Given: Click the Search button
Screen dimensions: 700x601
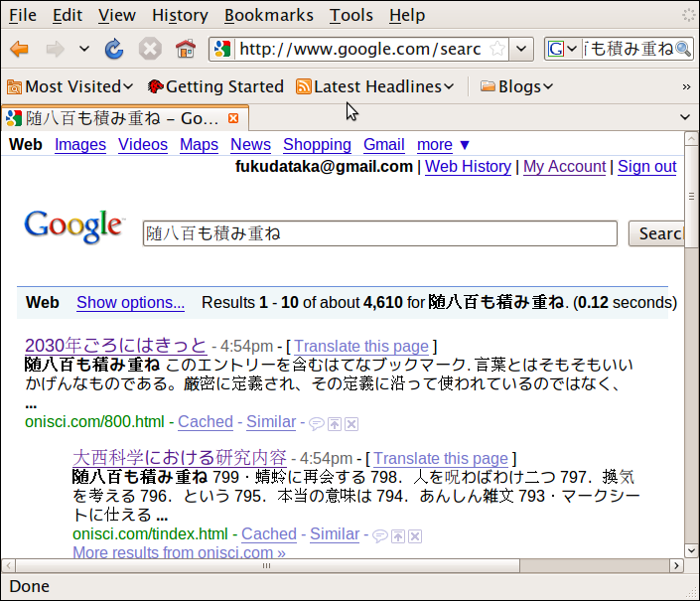Looking at the screenshot, I should (656, 233).
